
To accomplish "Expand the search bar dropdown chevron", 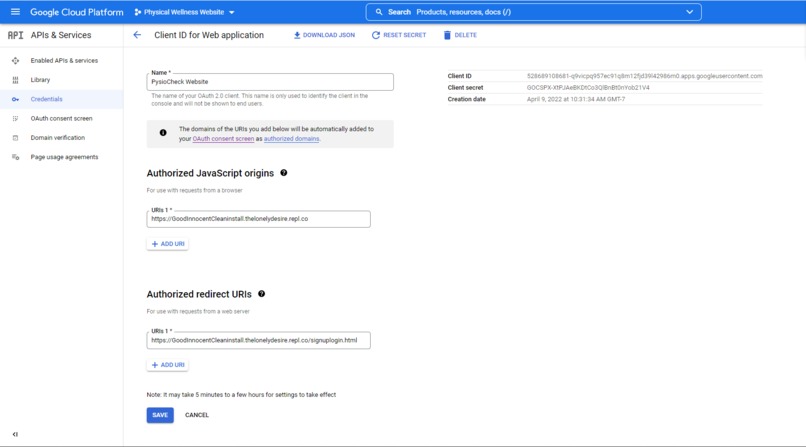I will click(689, 12).
